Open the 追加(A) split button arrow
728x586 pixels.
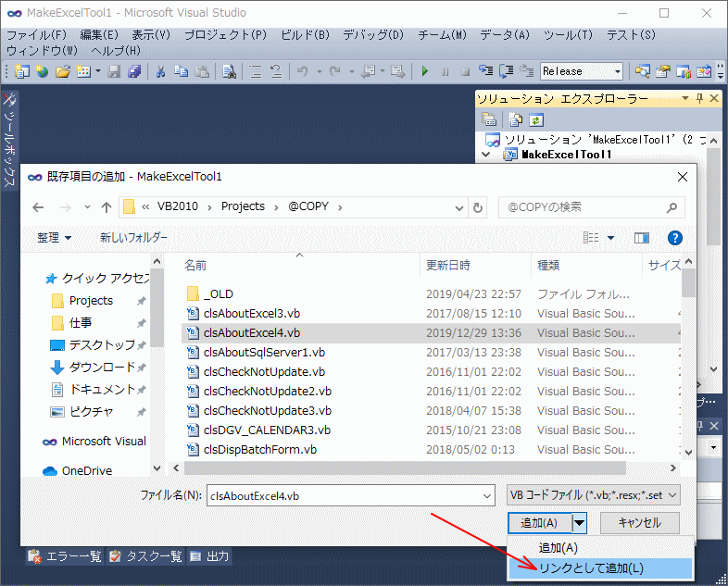coord(579,523)
